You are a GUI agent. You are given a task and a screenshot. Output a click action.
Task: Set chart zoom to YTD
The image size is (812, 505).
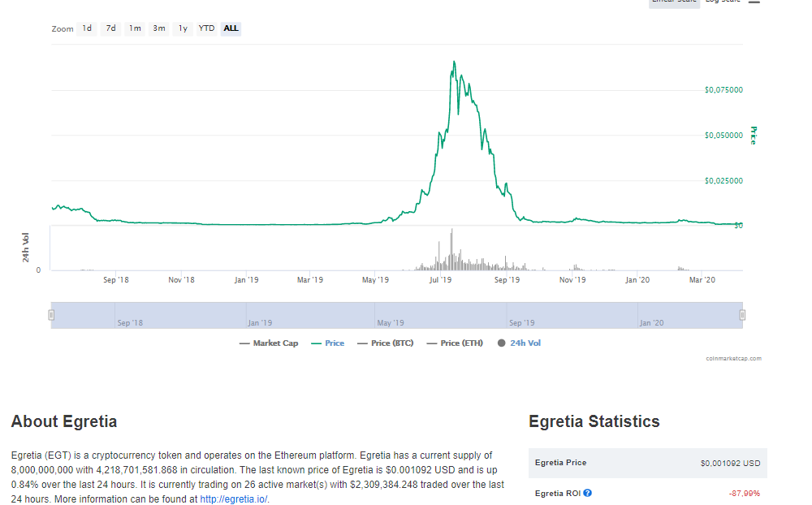206,28
